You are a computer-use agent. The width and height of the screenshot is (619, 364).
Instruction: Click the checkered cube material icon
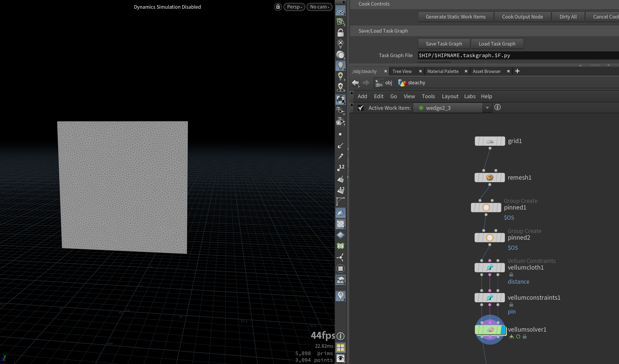coord(341,100)
